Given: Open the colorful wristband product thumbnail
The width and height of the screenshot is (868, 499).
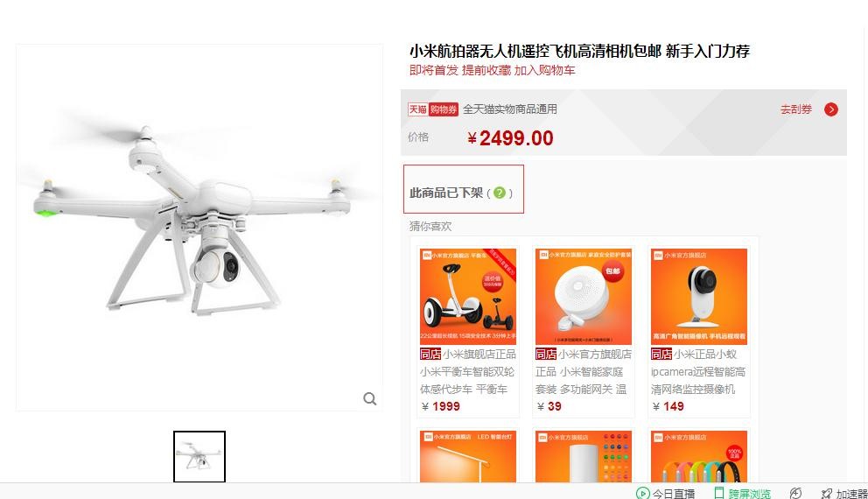Looking at the screenshot, I should coord(698,456).
